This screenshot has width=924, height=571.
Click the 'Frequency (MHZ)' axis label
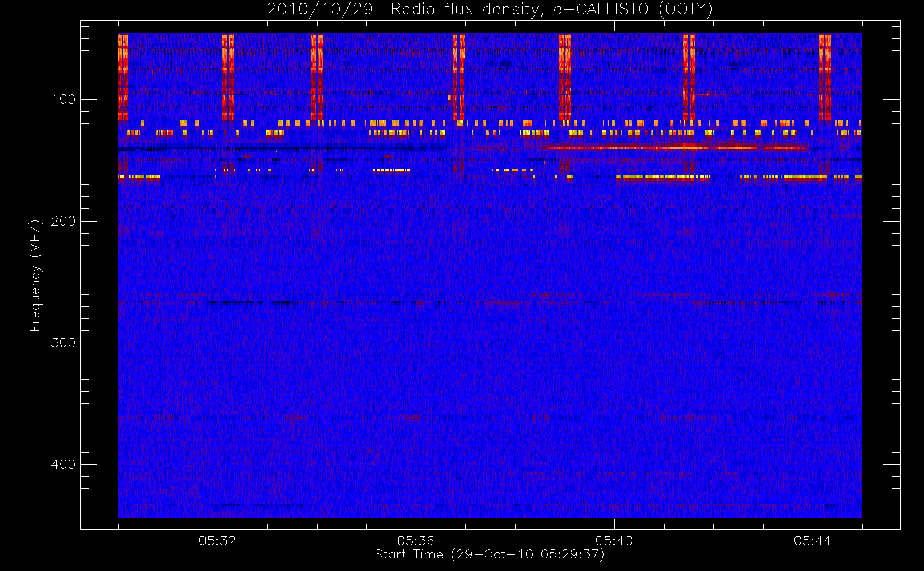(35, 275)
